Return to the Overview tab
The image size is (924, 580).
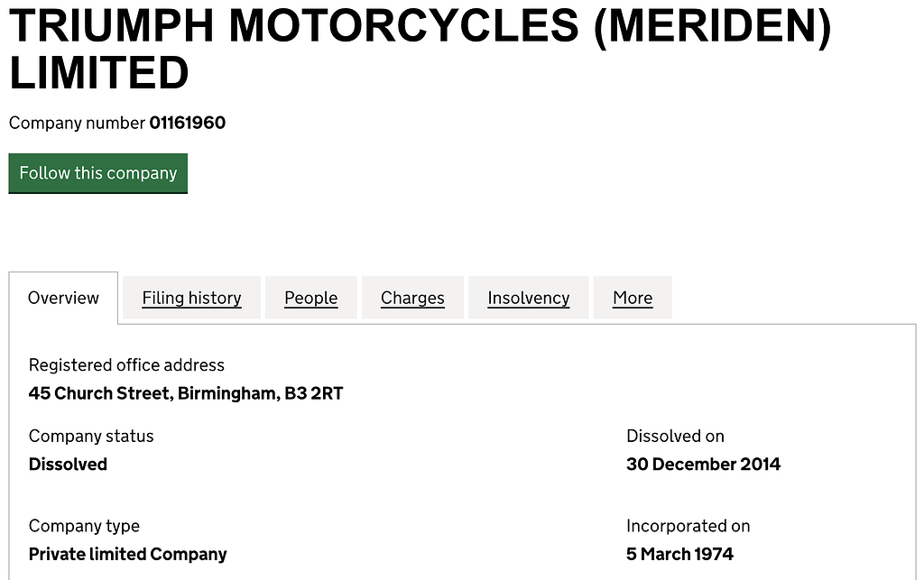(x=63, y=298)
